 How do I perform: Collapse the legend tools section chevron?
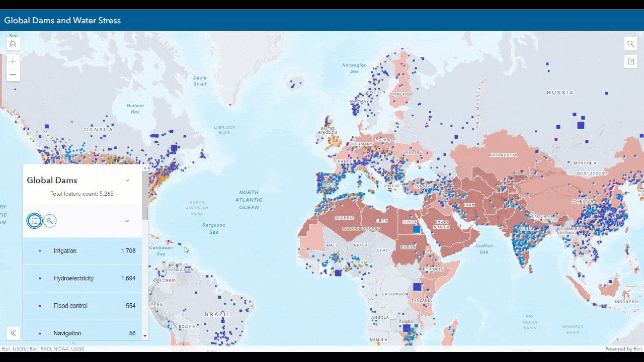[127, 221]
